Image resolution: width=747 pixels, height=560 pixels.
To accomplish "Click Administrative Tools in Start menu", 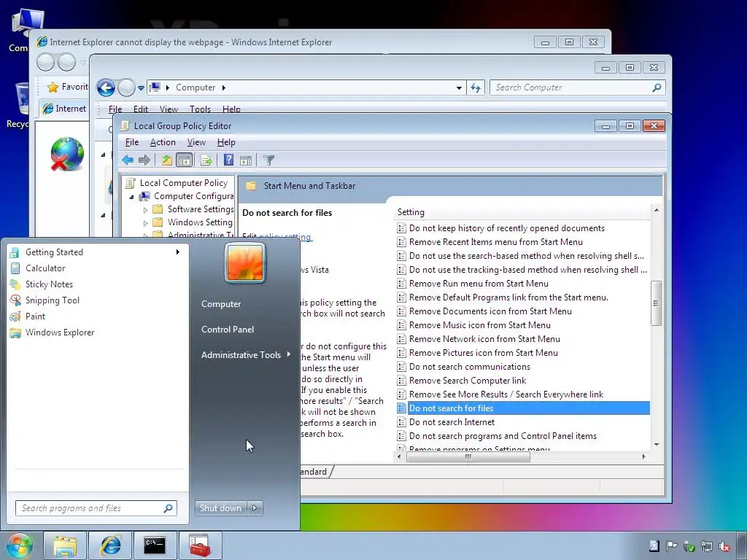I will pos(241,355).
